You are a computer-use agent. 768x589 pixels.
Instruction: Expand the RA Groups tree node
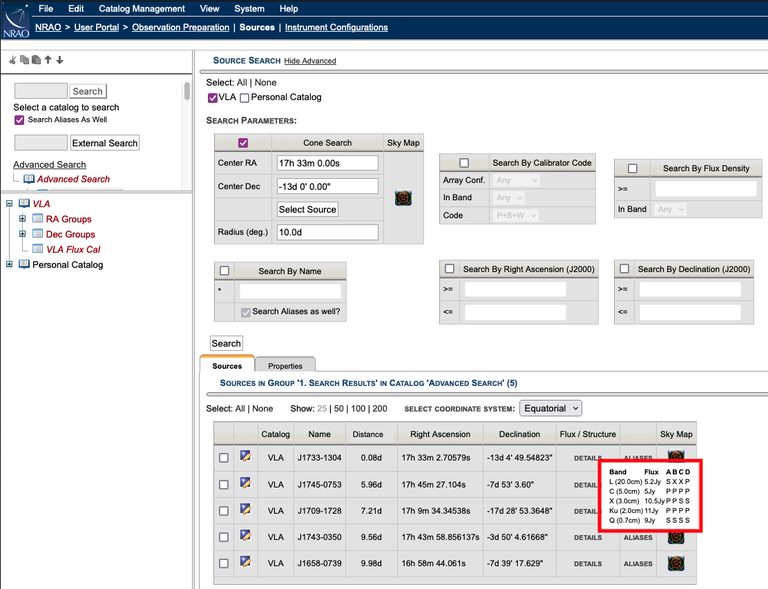coord(22,219)
